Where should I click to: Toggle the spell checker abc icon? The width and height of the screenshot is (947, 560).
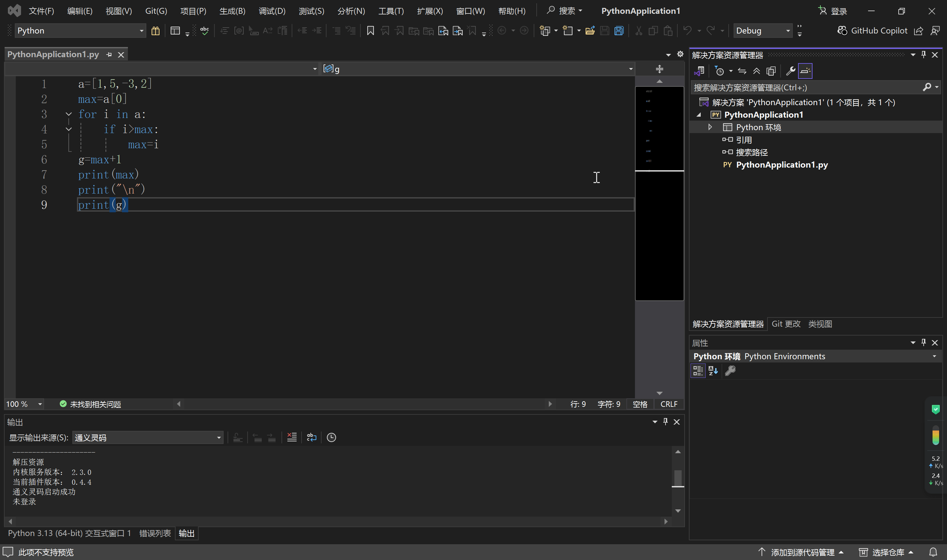[204, 31]
